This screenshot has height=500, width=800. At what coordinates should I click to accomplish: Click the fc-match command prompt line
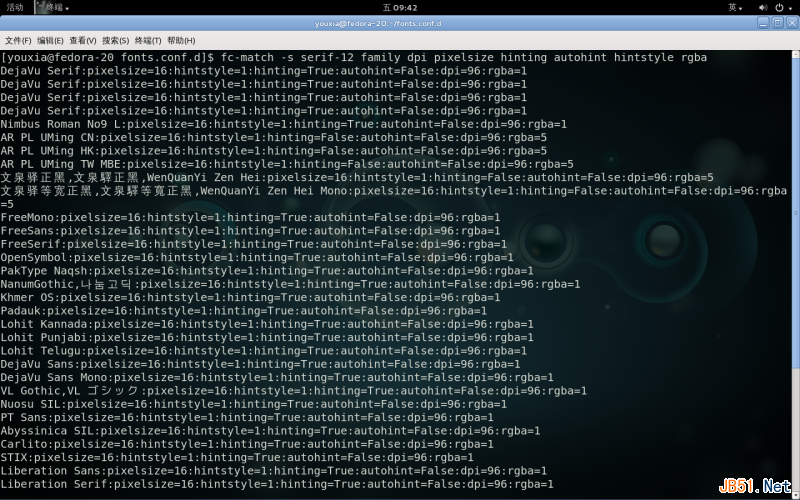(350, 58)
